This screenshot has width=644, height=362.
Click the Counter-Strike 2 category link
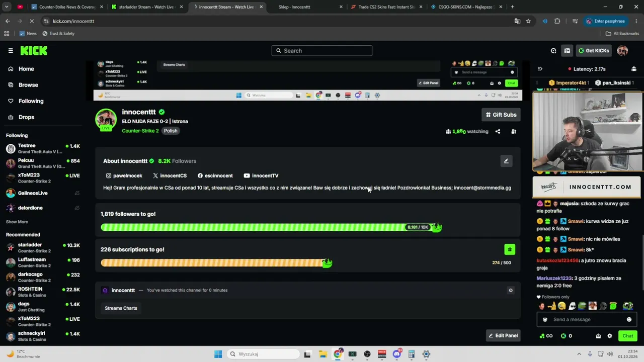[x=140, y=131]
